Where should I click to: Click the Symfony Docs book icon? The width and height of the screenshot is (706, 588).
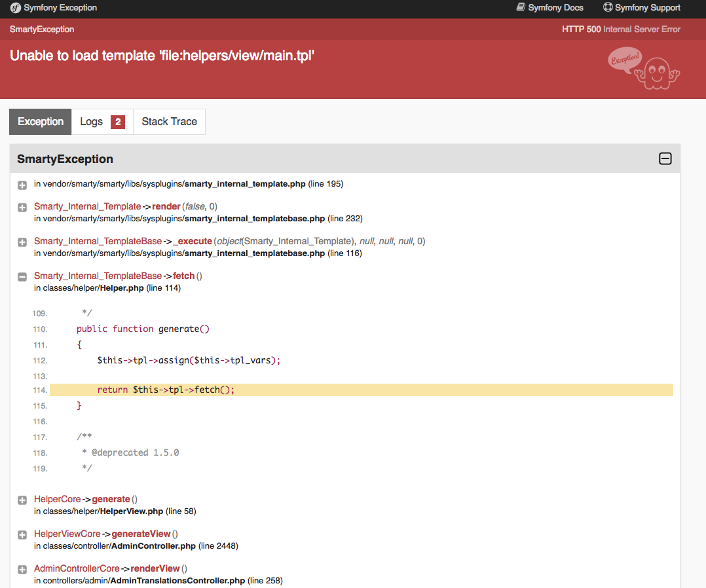pyautogui.click(x=521, y=7)
